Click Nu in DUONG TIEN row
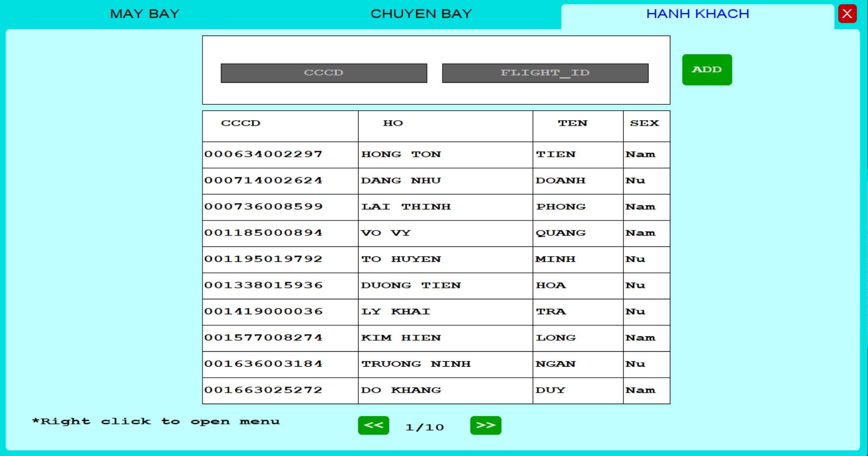Image resolution: width=868 pixels, height=456 pixels. coord(647,286)
